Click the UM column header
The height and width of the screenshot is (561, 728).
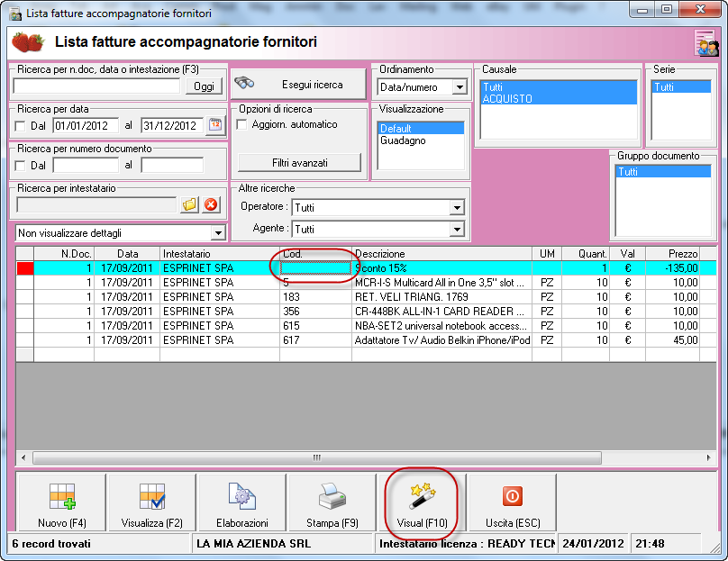[x=547, y=254]
